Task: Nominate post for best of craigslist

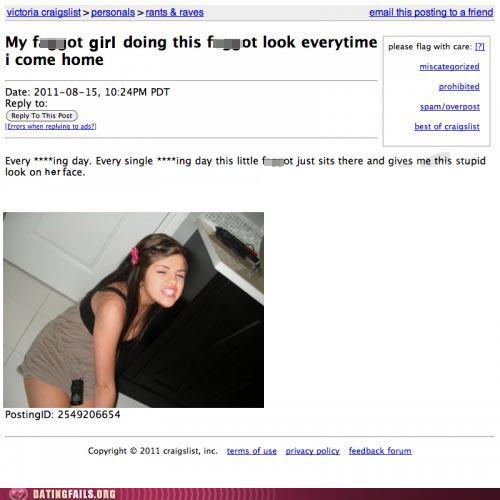Action: pos(447,127)
